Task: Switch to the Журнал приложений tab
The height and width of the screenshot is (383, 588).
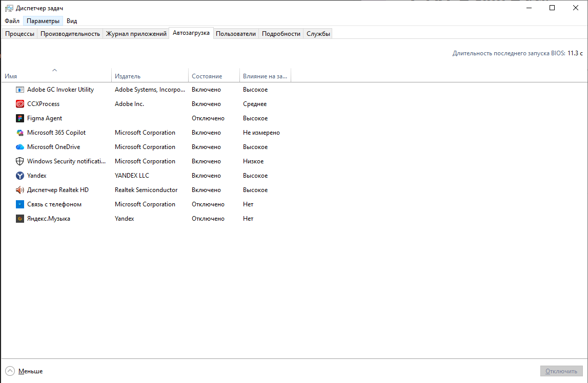Action: tap(136, 34)
